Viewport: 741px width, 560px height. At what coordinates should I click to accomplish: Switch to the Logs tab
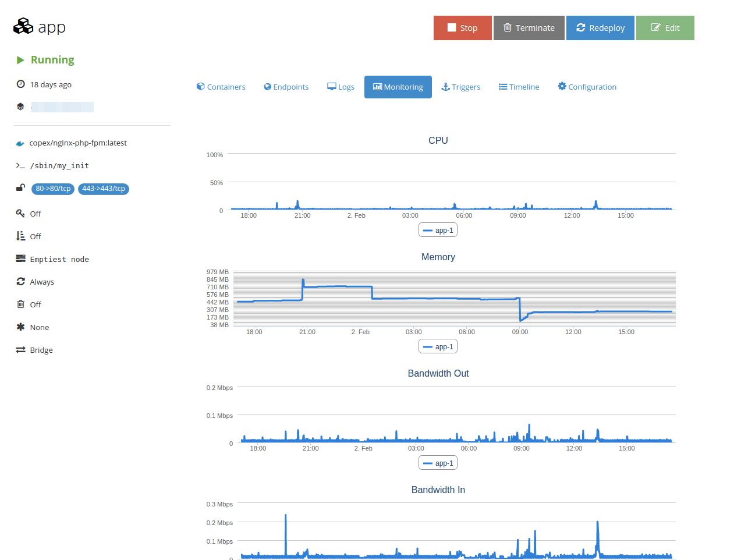click(x=341, y=87)
